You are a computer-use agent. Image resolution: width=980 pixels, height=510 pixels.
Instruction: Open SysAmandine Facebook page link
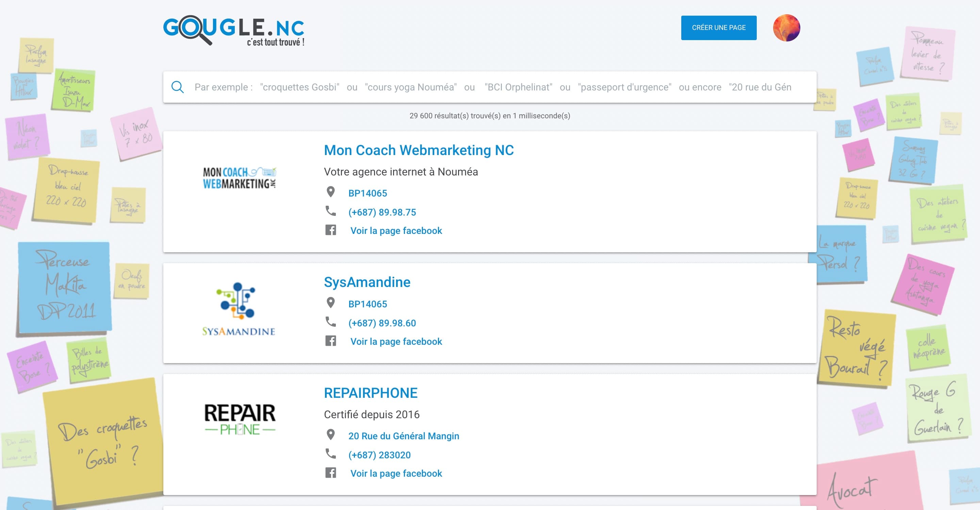coord(396,342)
